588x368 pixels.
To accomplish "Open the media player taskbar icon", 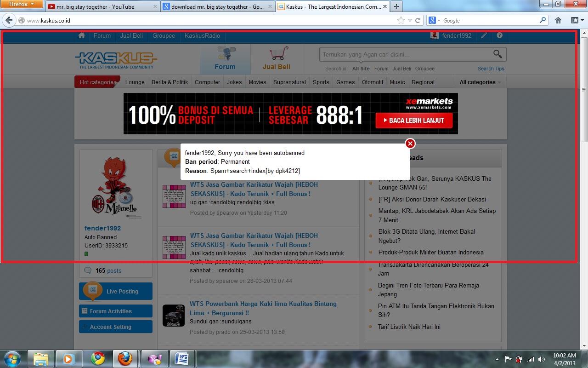I will click(69, 358).
